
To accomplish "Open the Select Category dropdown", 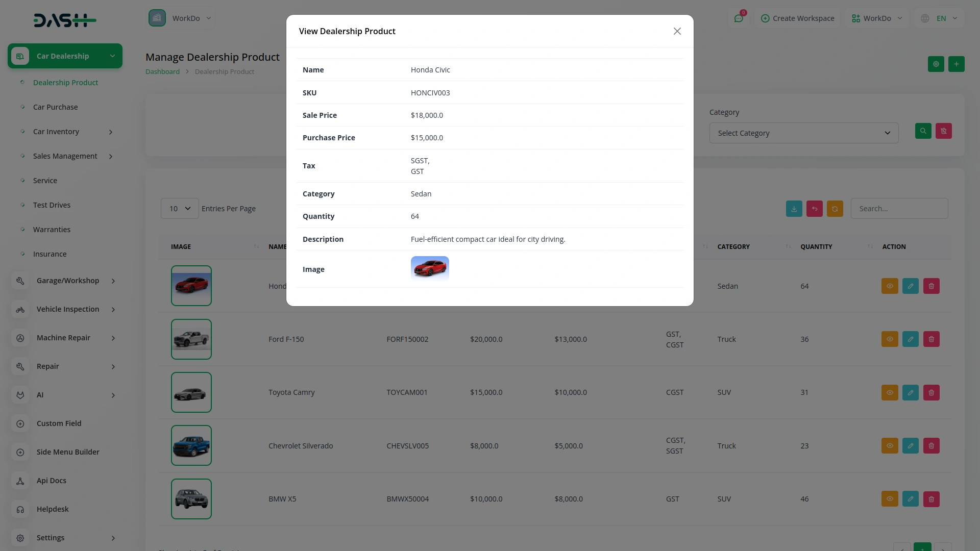I will coord(803,133).
